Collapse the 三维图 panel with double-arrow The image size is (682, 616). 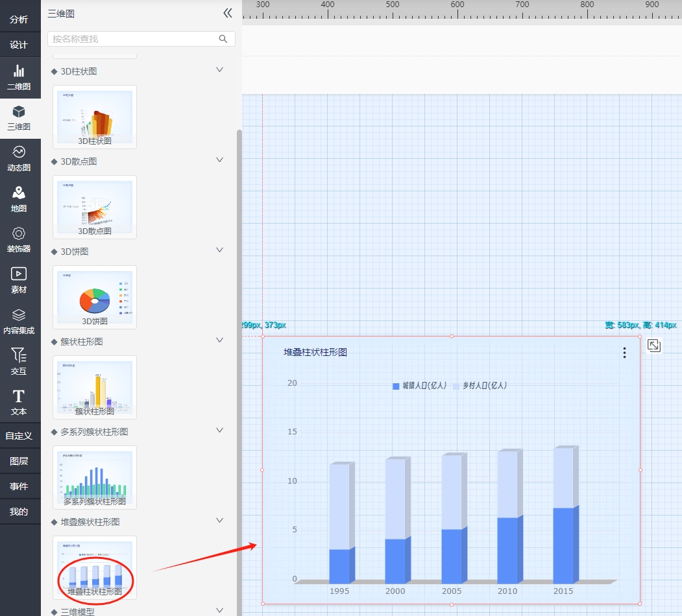(x=227, y=13)
